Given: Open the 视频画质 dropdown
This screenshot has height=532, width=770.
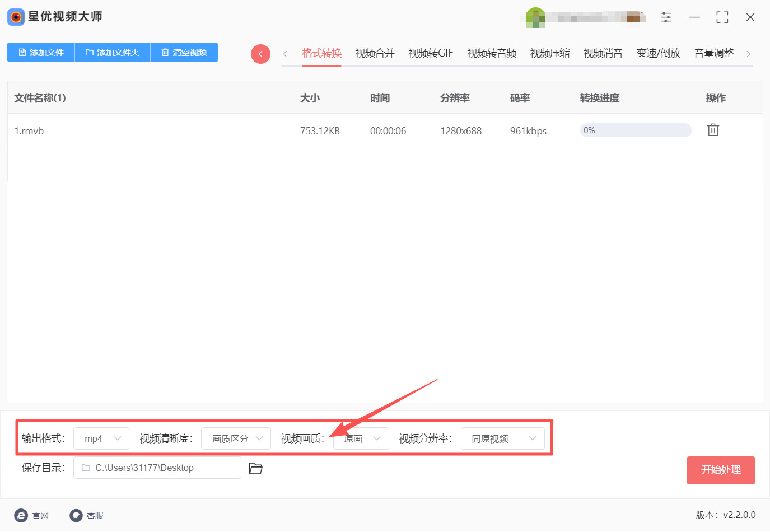Looking at the screenshot, I should (361, 438).
